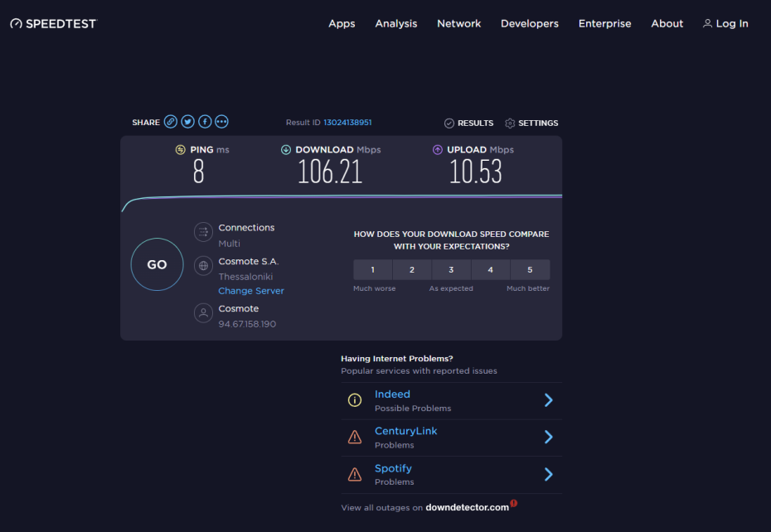771x532 pixels.
Task: Click the Upload arrow icon
Action: [438, 149]
